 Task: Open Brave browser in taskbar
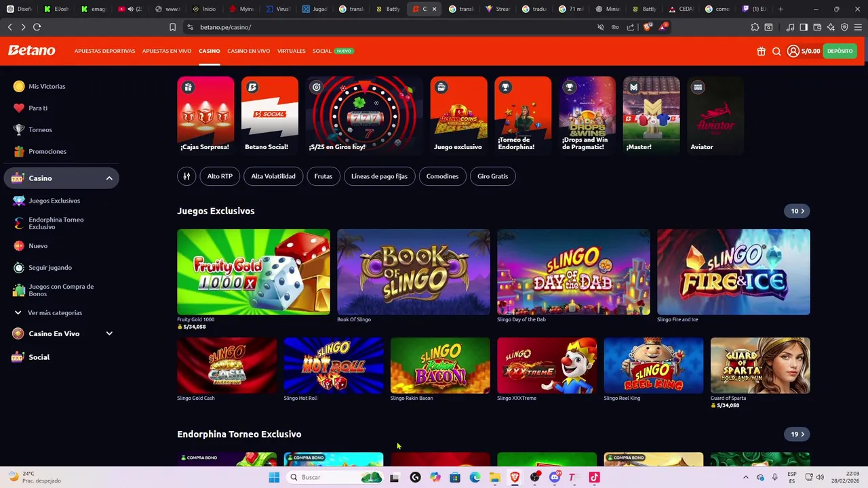pos(515,477)
